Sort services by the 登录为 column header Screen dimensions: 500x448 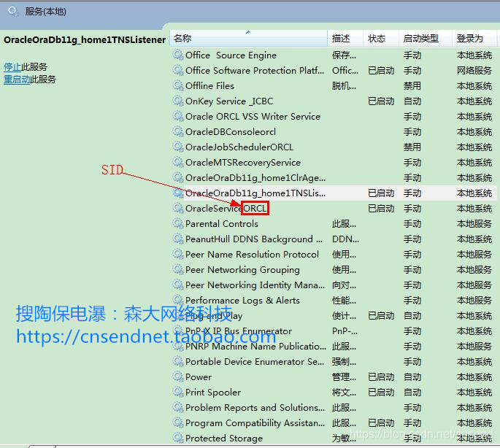pos(474,39)
